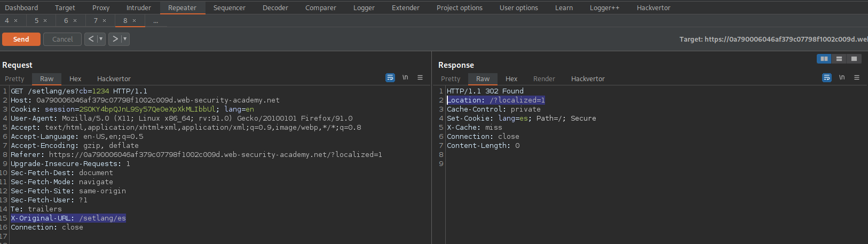Toggle show non-printable chars \n in Response panel

click(x=842, y=78)
